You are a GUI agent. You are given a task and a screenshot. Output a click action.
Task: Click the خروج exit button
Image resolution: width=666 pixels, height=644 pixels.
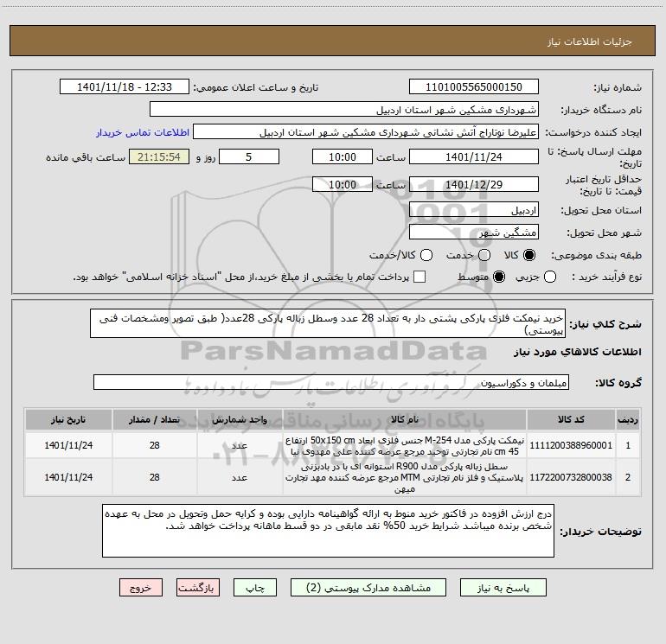[x=141, y=588]
